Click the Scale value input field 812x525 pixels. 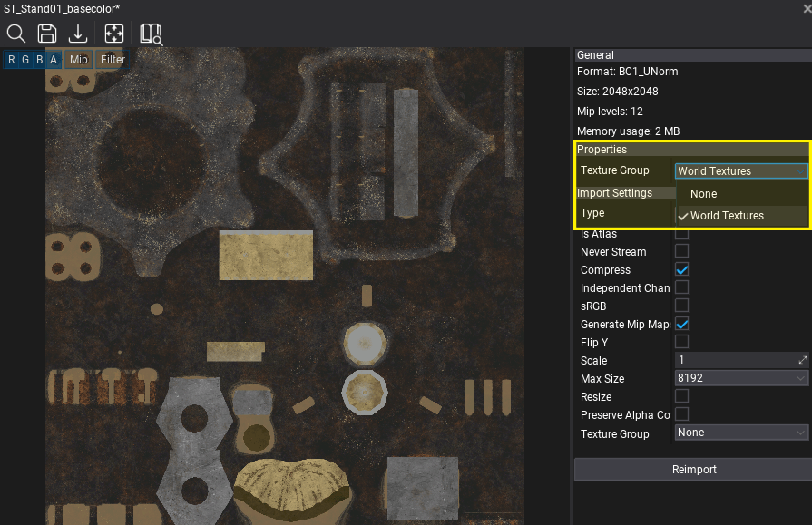(x=726, y=360)
